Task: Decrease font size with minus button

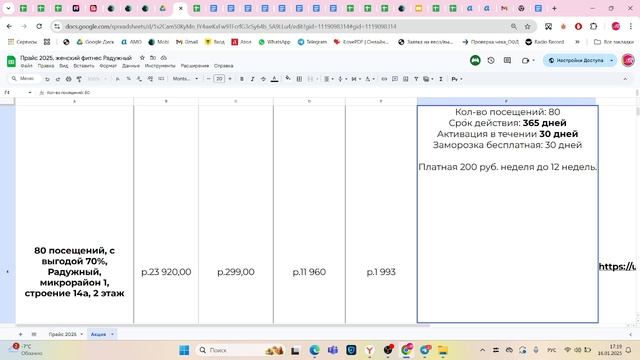Action: pos(209,79)
